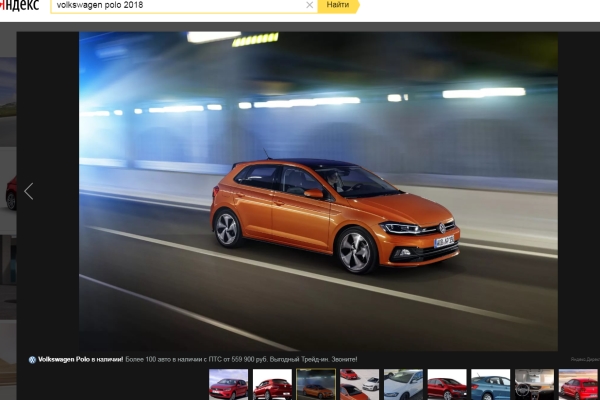Select the first thumbnail, red Polo on road

click(x=228, y=384)
